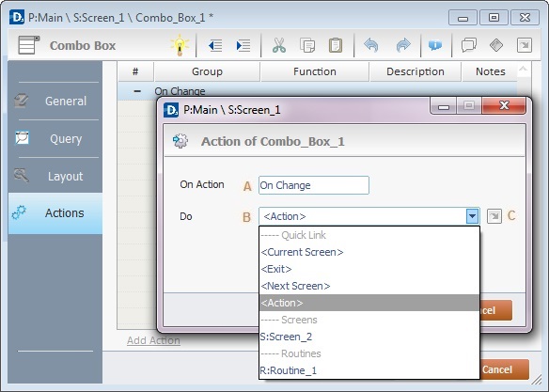Click the lightbulb hint icon
Screen dimensions: 549x392
point(180,45)
